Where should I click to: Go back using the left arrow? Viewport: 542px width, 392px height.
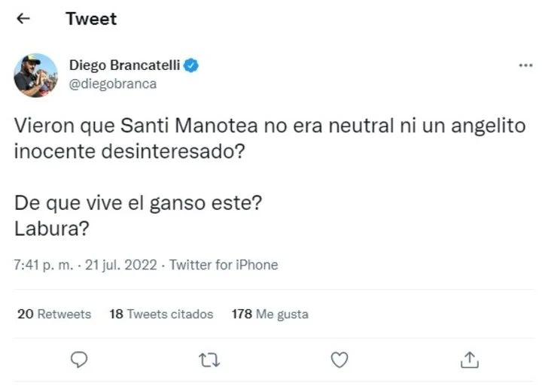pyautogui.click(x=23, y=19)
